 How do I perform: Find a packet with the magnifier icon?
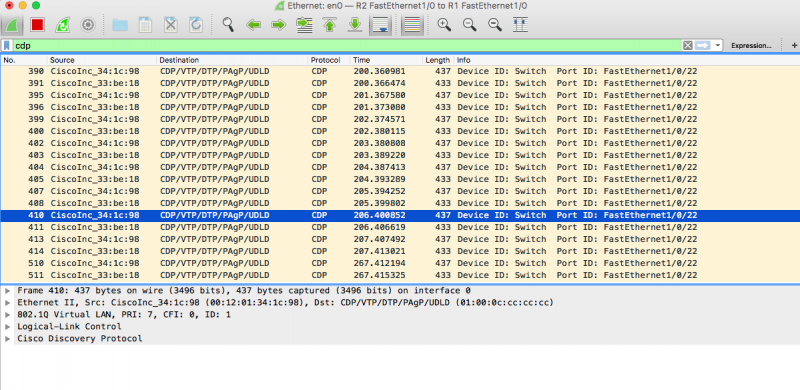click(228, 25)
